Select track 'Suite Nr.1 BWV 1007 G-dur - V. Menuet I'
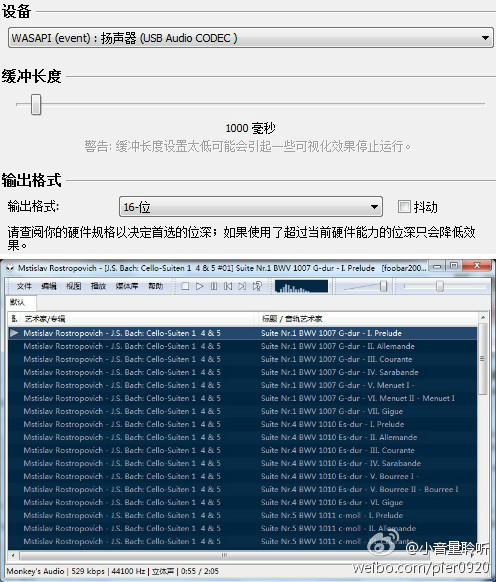 pos(243,385)
